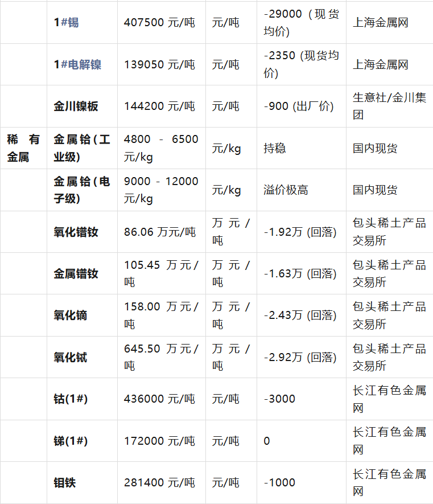433x504 pixels.
Task: Select the 氧化镝 product name cell
Action: (71, 315)
